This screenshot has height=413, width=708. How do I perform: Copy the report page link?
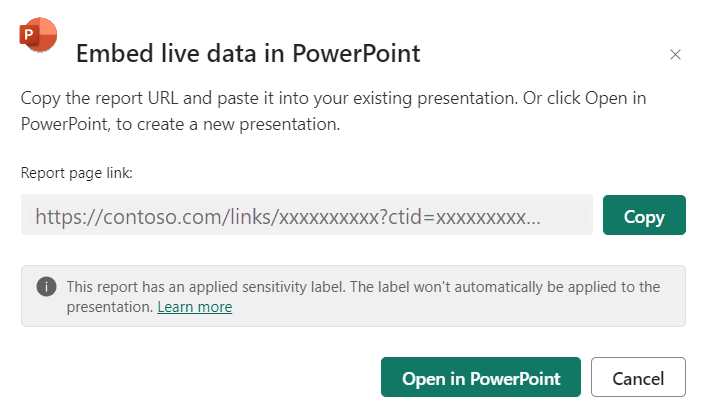644,215
